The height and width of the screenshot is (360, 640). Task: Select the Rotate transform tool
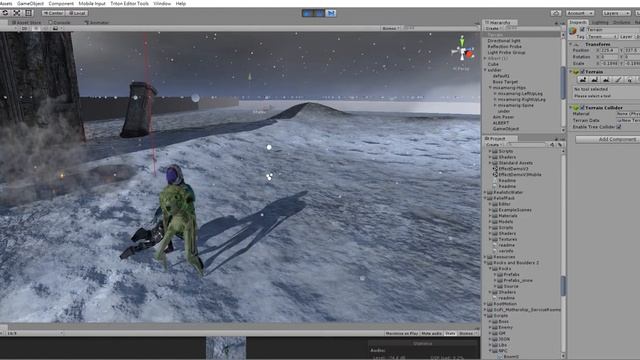coord(6,13)
